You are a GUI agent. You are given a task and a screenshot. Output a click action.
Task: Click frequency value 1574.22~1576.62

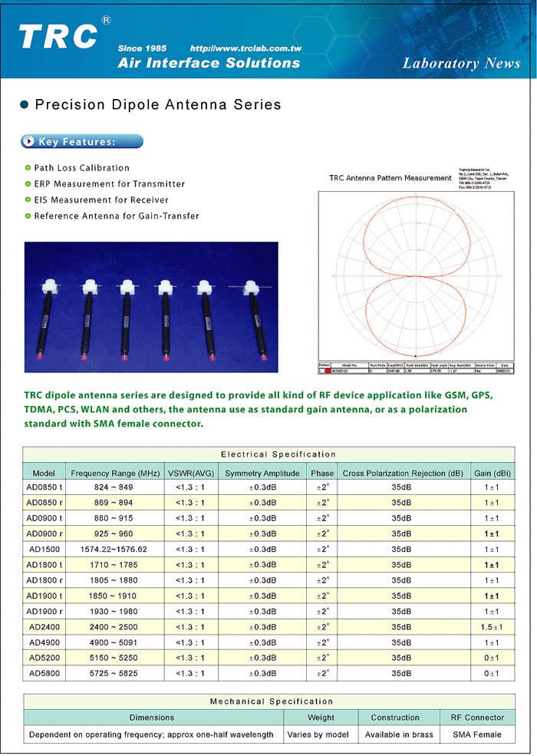tap(114, 550)
